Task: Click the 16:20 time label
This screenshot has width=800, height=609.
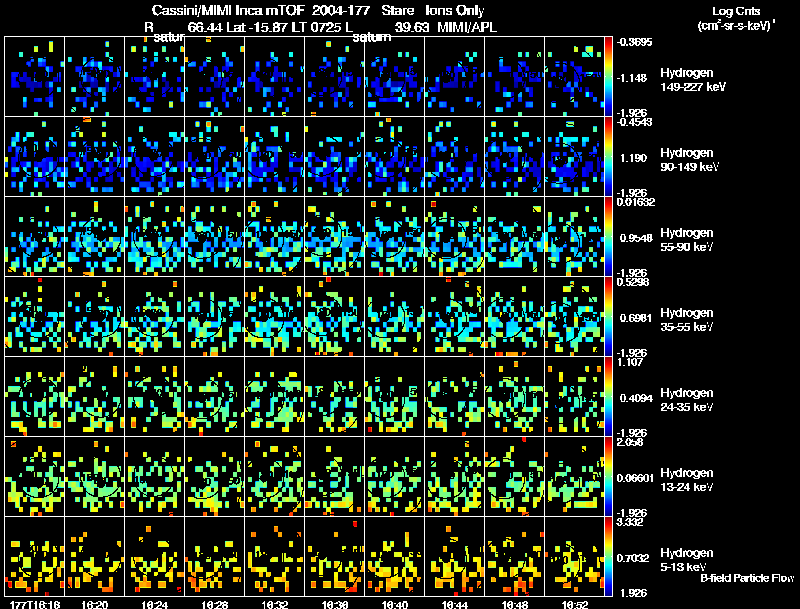Action: [94, 604]
